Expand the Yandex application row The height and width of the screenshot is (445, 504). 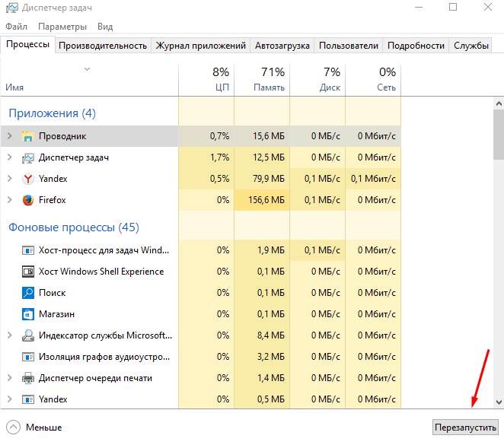10,179
